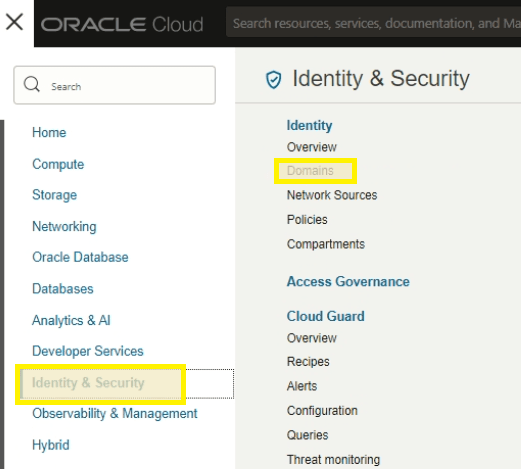Open the Analytics & AI category
This screenshot has height=469, width=521.
(x=71, y=320)
